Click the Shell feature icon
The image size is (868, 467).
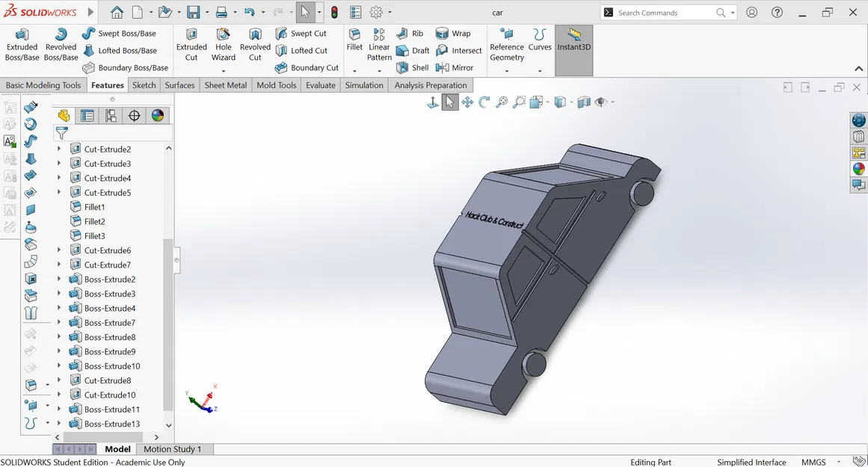click(413, 67)
